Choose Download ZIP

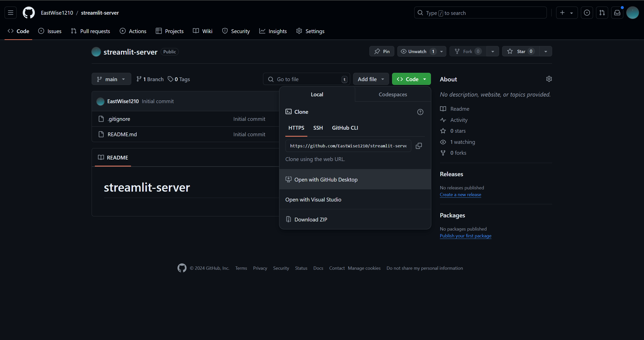click(x=355, y=219)
